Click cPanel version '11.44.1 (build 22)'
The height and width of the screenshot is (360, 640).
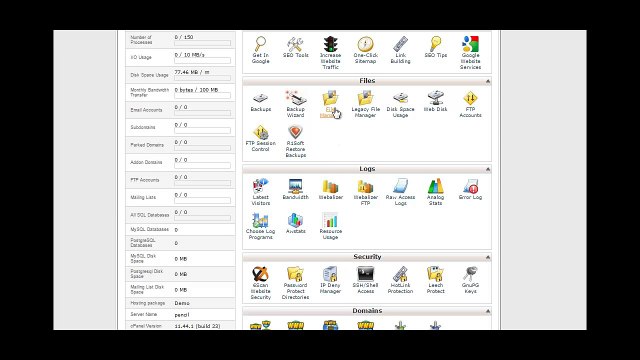pos(198,327)
